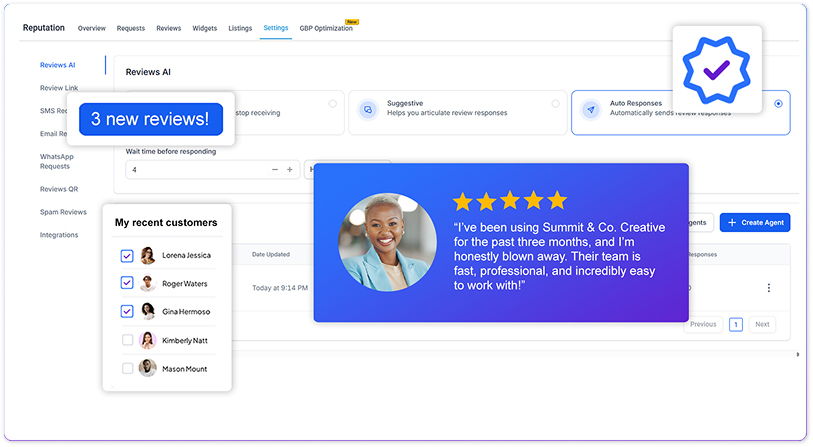Go to the Next page

(762, 324)
